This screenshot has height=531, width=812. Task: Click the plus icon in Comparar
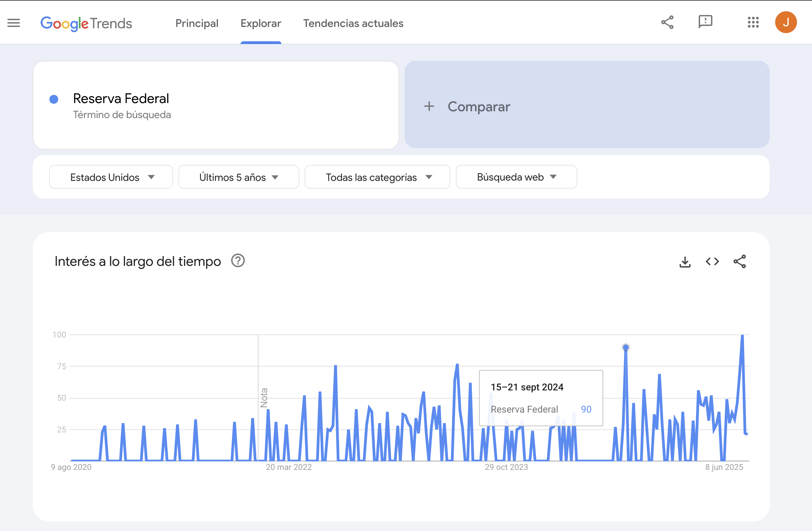pos(429,106)
